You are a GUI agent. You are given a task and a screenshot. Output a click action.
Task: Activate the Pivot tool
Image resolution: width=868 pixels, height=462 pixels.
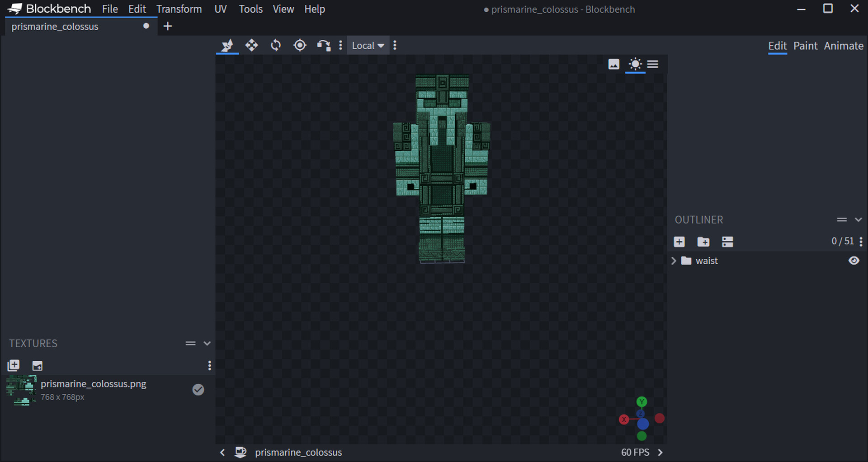[x=300, y=45]
